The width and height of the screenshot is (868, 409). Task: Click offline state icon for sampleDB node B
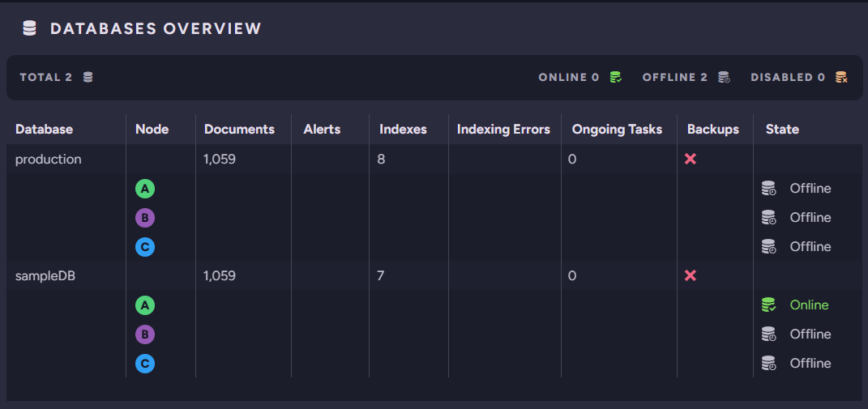click(769, 334)
